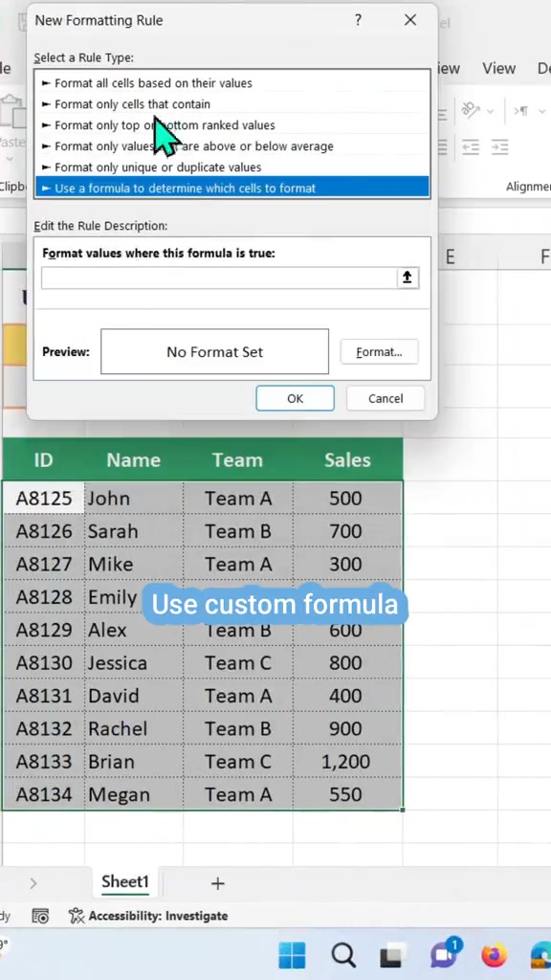This screenshot has height=980, width=551.
Task: Choose 'Format only unique or duplicate values' rule
Action: [x=232, y=167]
